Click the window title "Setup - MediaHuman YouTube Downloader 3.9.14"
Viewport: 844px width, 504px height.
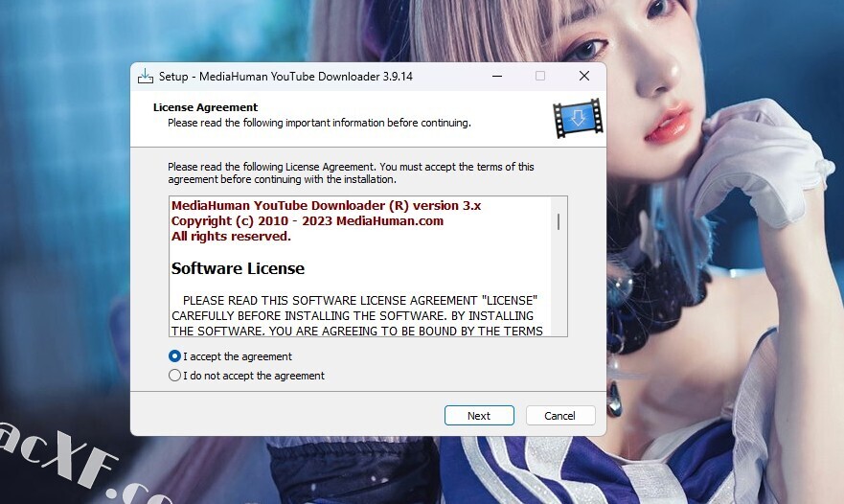[285, 77]
